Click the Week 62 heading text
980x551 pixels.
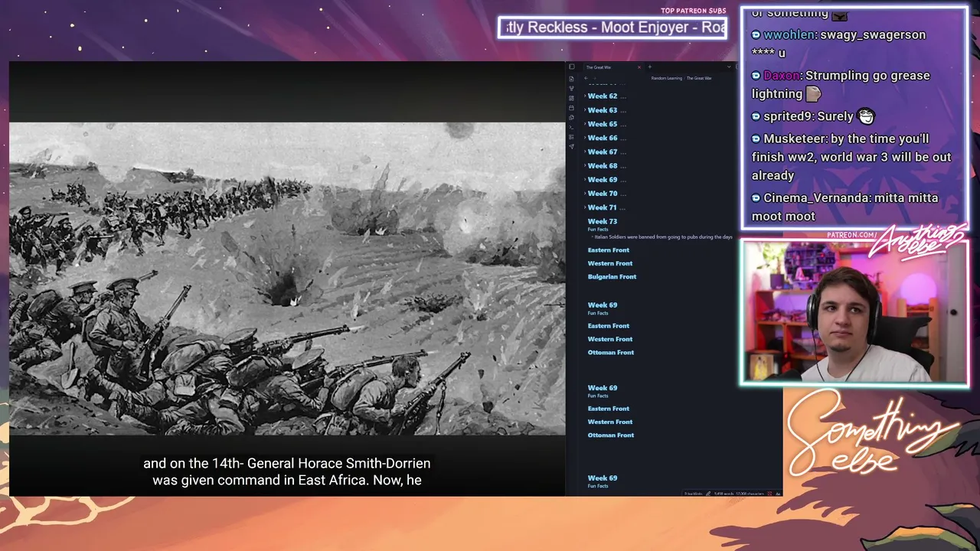point(603,96)
